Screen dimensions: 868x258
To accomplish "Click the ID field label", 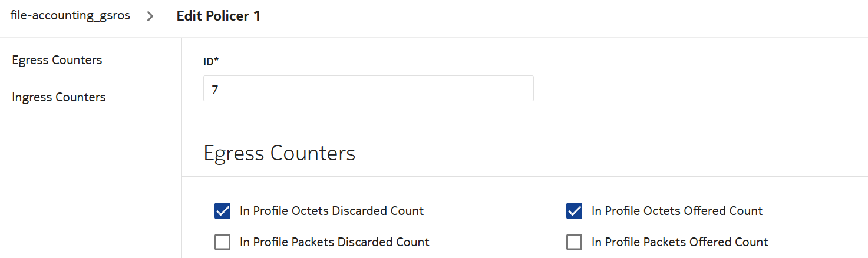I will (208, 61).
